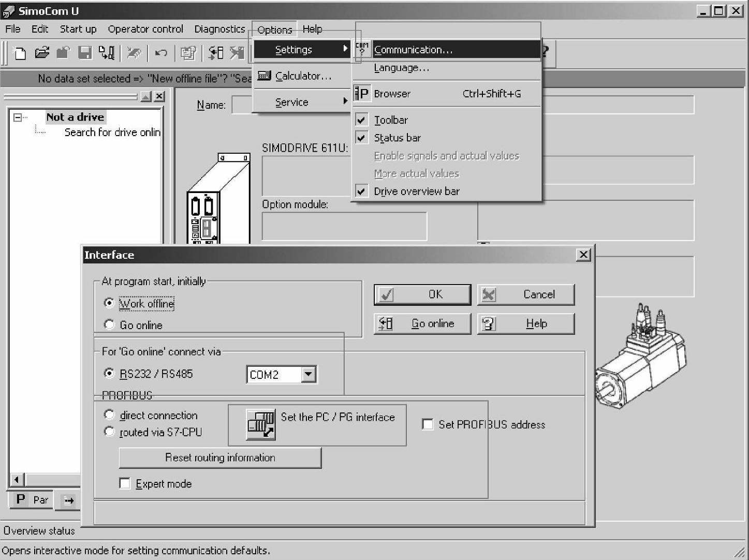Toggle the Drive overview bar menu checkmark
The width and height of the screenshot is (749, 560).
(361, 191)
